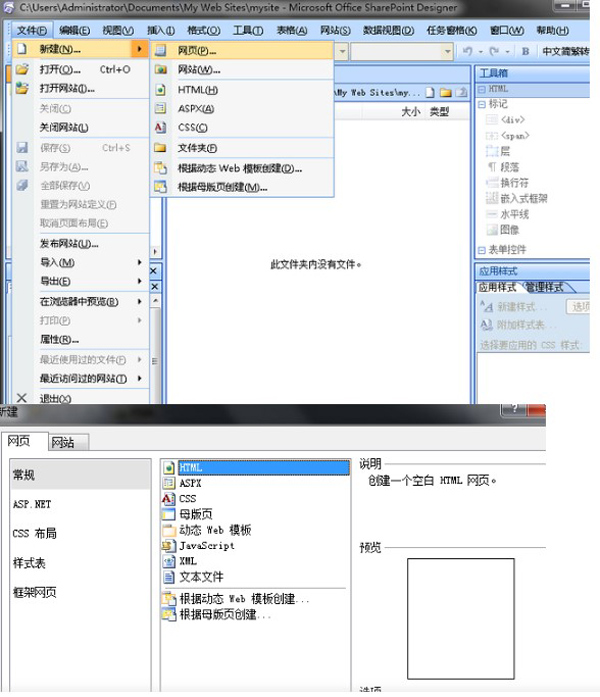Click the HTML(H) icon in the submenu

click(160, 90)
